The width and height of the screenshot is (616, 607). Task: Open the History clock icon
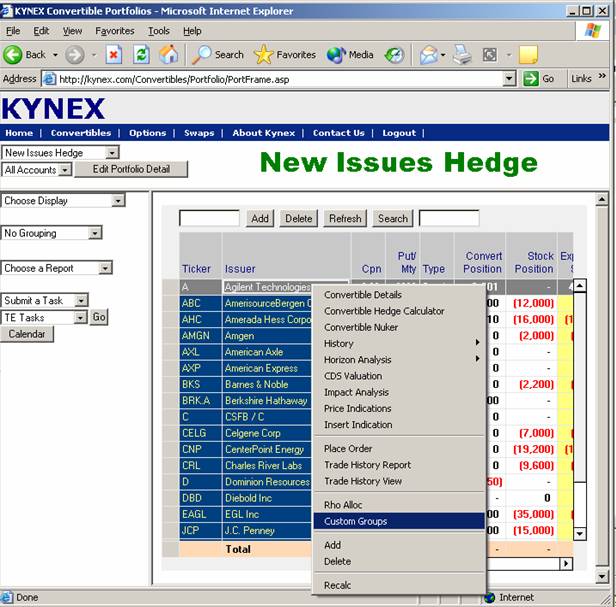point(395,55)
